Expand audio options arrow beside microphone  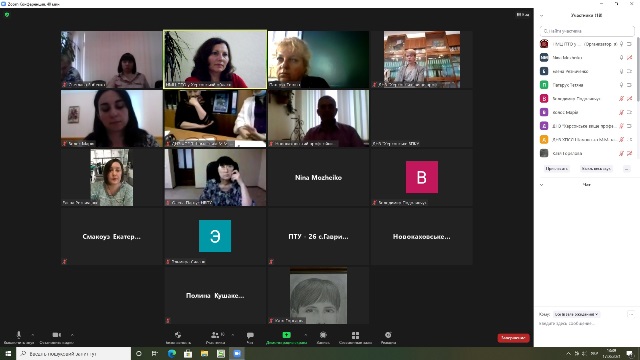coord(33,335)
